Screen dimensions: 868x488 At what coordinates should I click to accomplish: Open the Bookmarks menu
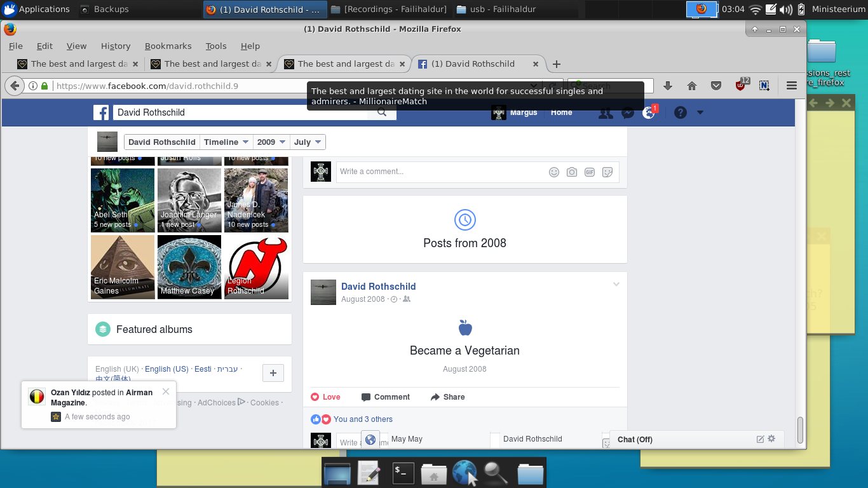point(168,46)
